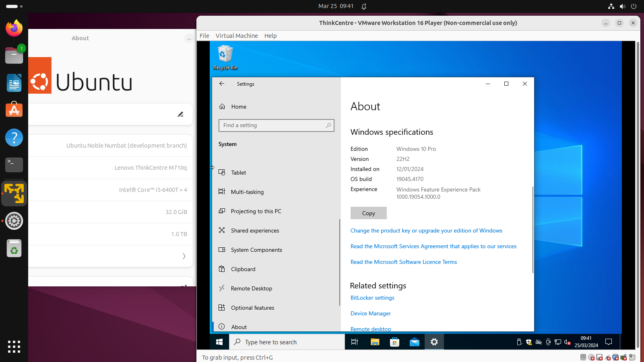
Task: Select Task View on the Windows taskbar
Action: (354, 342)
